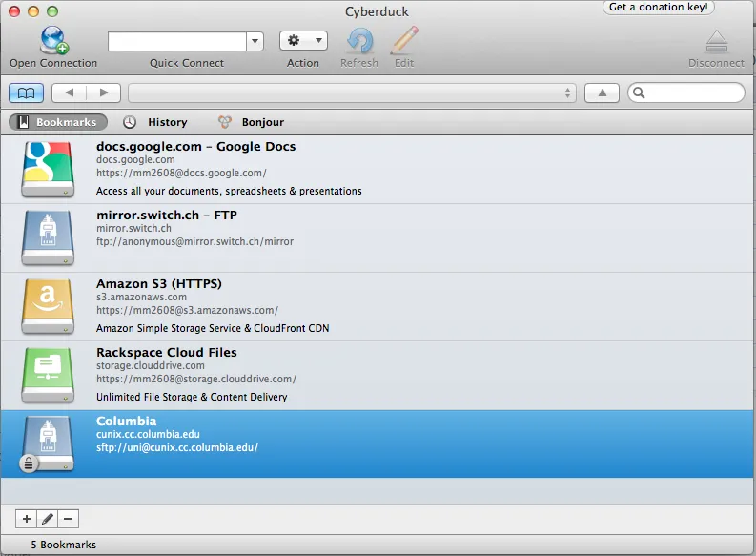Click docs.google.com – Google Docs bookmark title

(195, 146)
